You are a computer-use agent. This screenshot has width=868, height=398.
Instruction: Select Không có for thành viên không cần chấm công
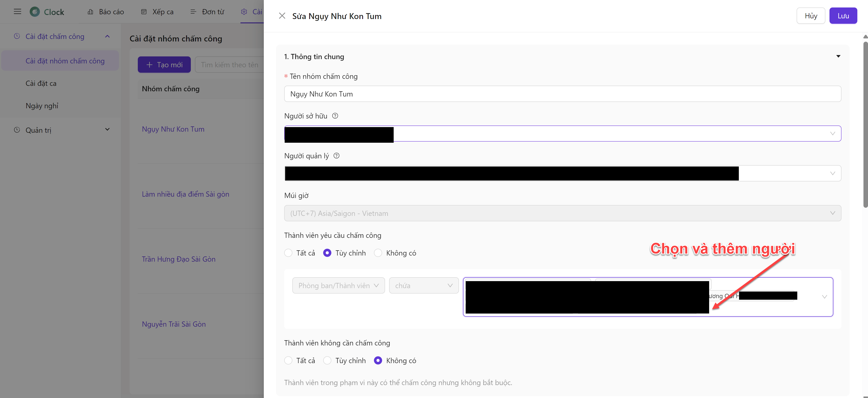click(x=378, y=360)
